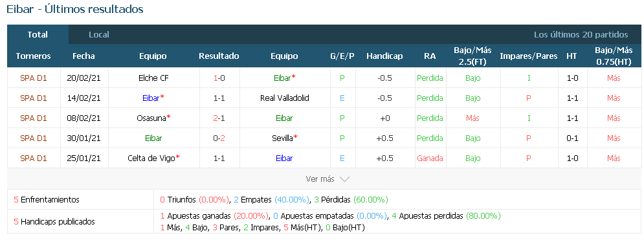This screenshot has height=240, width=644.
Task: Open the Sevilla team link
Action: point(283,138)
